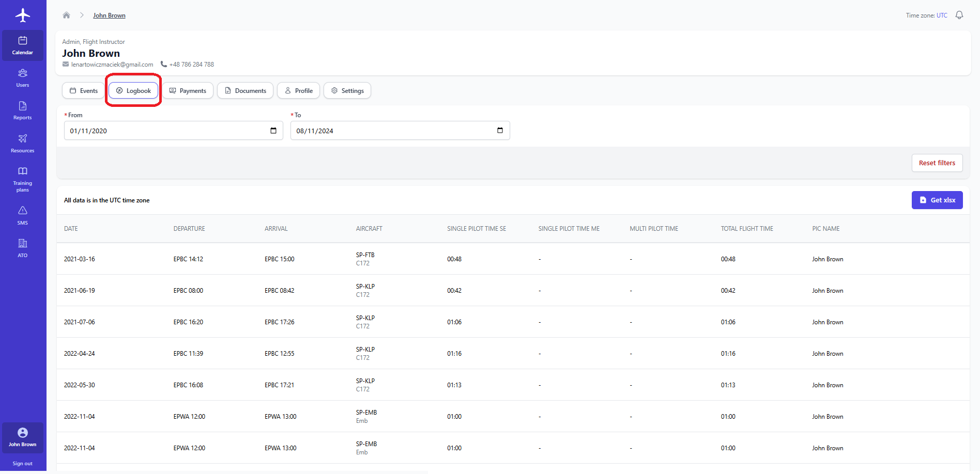Click the EPBC 14:12 departure cell
Image resolution: width=980 pixels, height=474 pixels.
[188, 259]
